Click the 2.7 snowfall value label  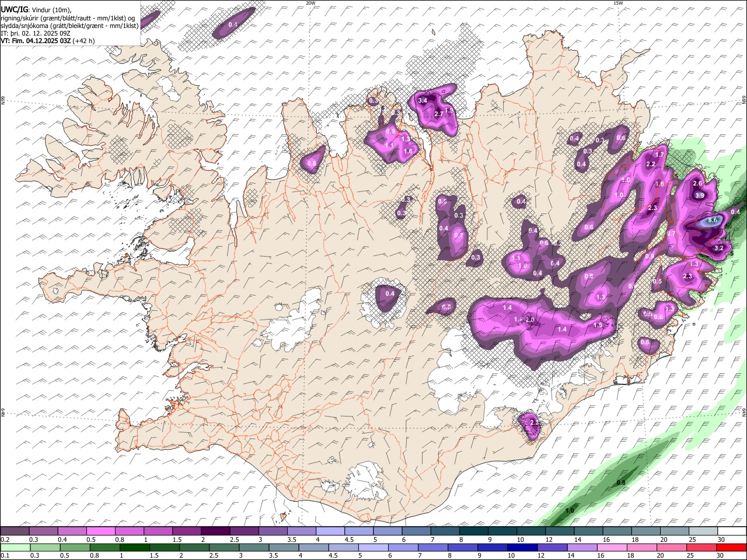439,114
